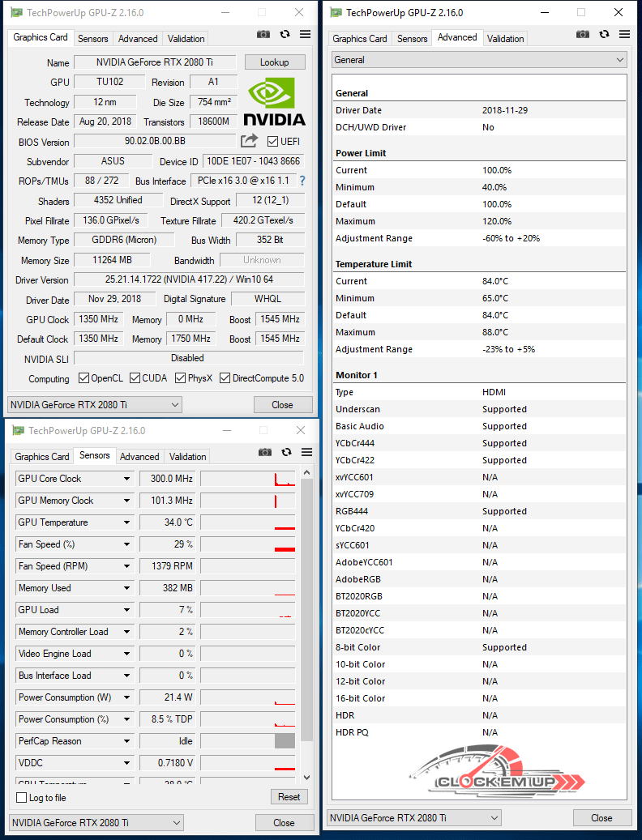Click scroll down arrow in Sensors list

[306, 778]
